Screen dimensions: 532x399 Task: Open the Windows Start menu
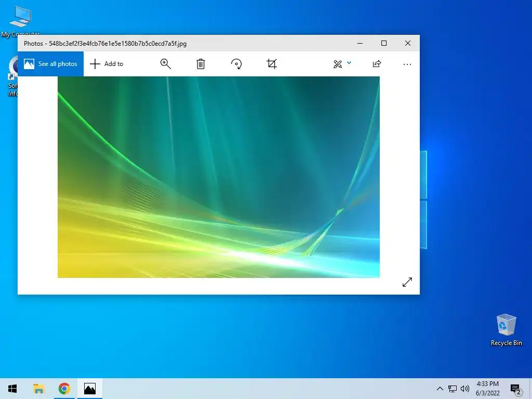click(x=12, y=389)
